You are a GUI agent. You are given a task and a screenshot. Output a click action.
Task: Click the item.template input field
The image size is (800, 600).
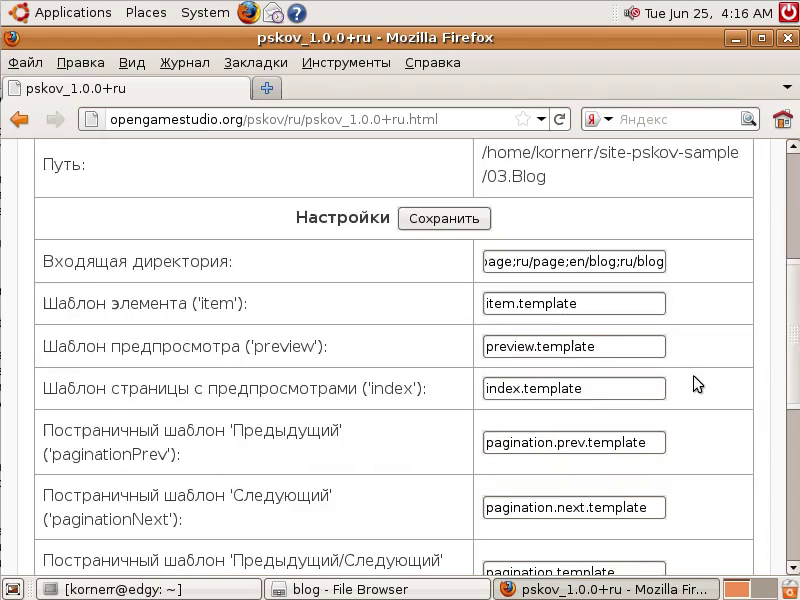point(574,303)
